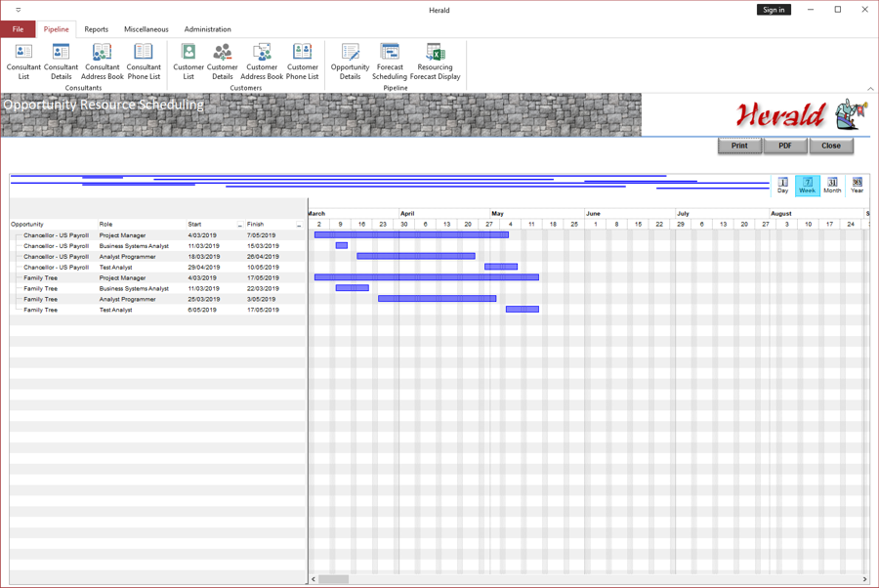Select the Chancellor Project Manager gantt bar
The width and height of the screenshot is (879, 588).
411,234
